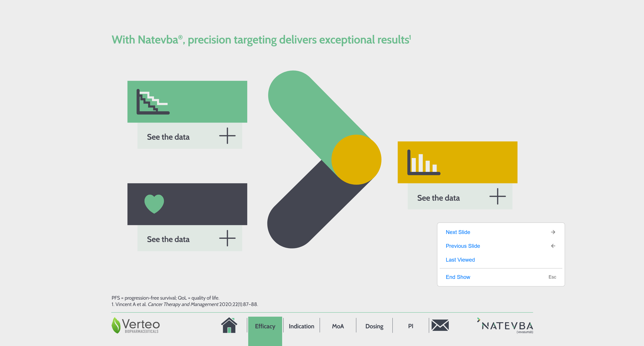Choose Previous Slide in context menu
Viewport: 644px width, 346px height.
(x=462, y=246)
